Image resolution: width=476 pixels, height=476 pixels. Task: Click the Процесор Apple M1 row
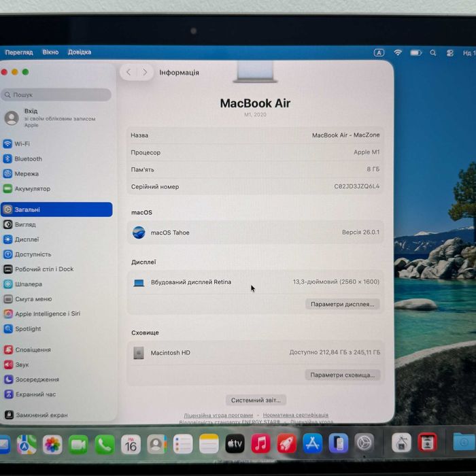[255, 152]
